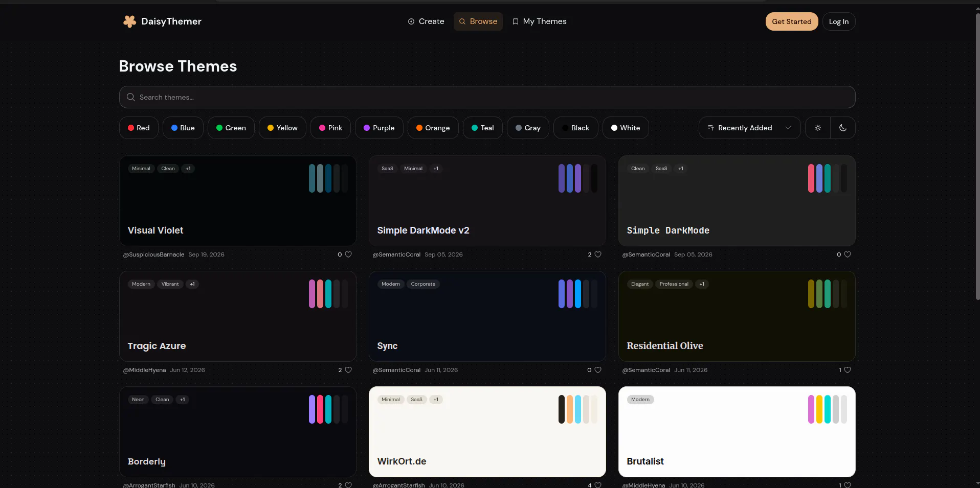Open the Residential Olive theme card
Viewport: 980px width, 488px height.
pyautogui.click(x=737, y=316)
